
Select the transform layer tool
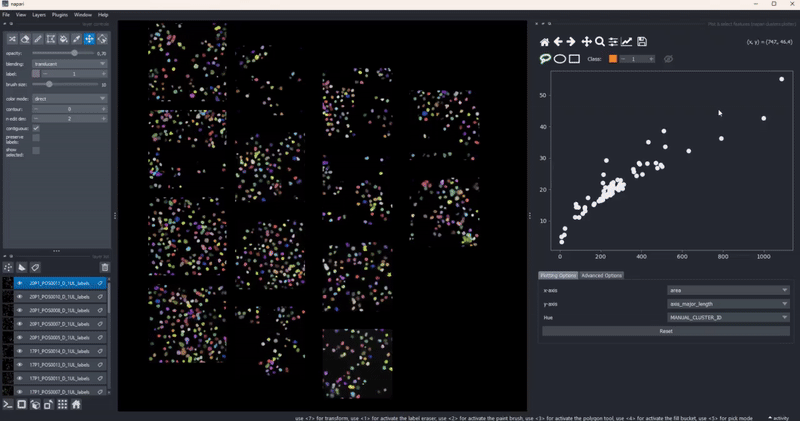pyautogui.click(x=102, y=39)
